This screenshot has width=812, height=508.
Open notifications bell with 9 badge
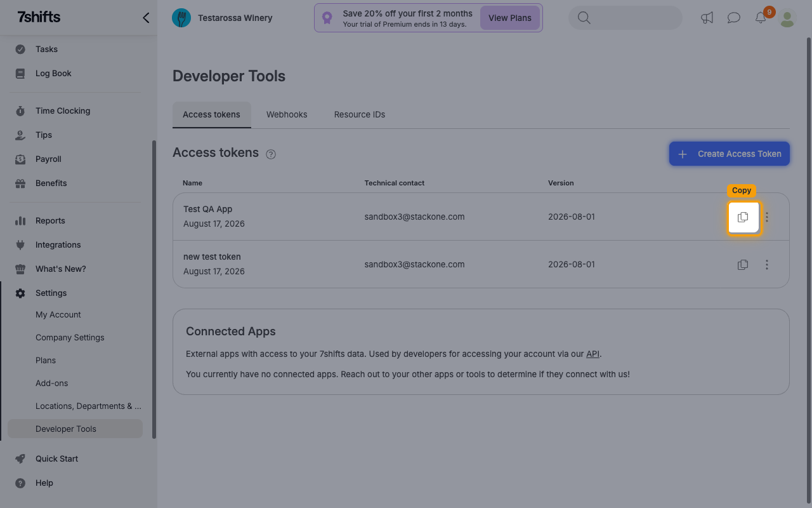(761, 18)
